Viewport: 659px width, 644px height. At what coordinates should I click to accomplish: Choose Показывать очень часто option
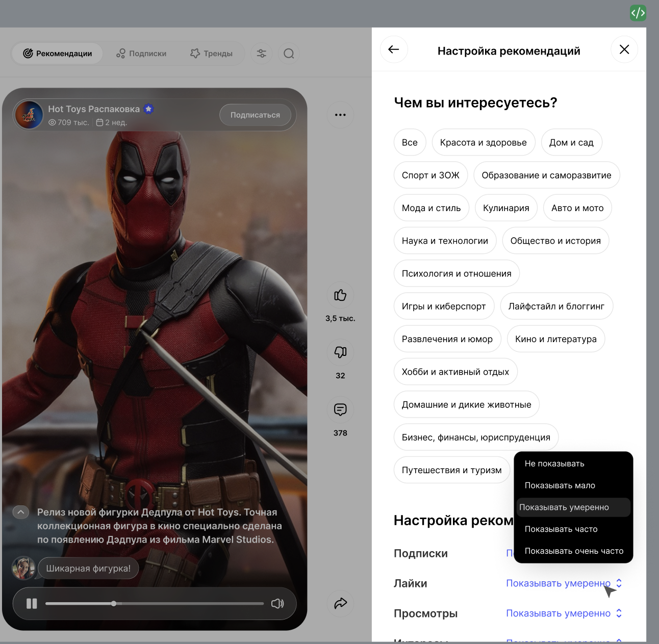(x=573, y=551)
